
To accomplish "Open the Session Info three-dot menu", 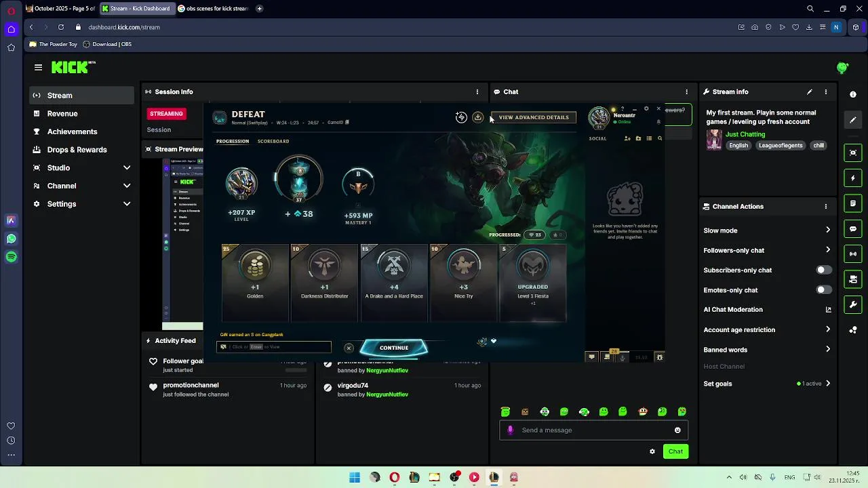I will click(x=477, y=91).
